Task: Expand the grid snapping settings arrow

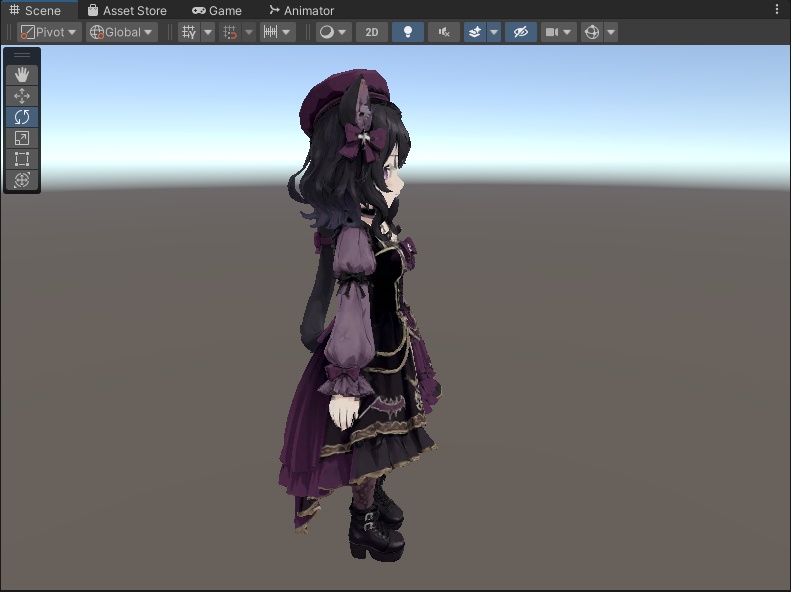Action: click(249, 32)
